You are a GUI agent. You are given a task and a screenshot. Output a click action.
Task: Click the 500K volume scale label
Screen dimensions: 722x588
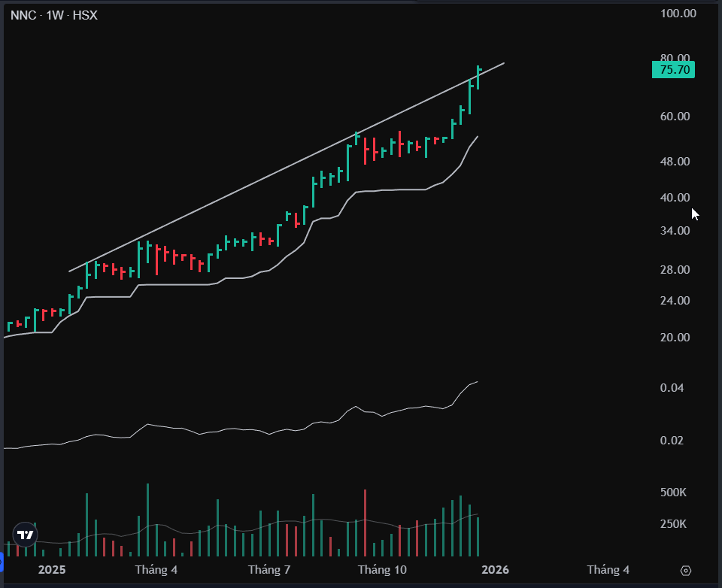(672, 493)
